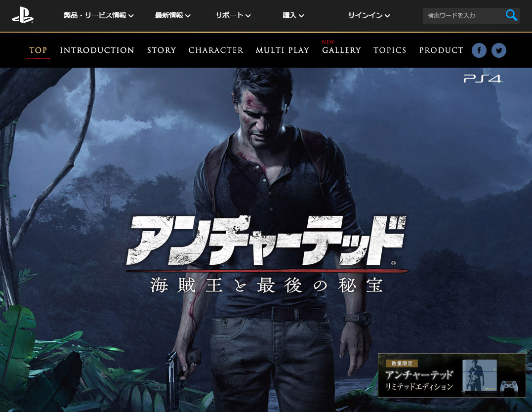Open the Facebook share icon
The height and width of the screenshot is (412, 532).
(479, 50)
